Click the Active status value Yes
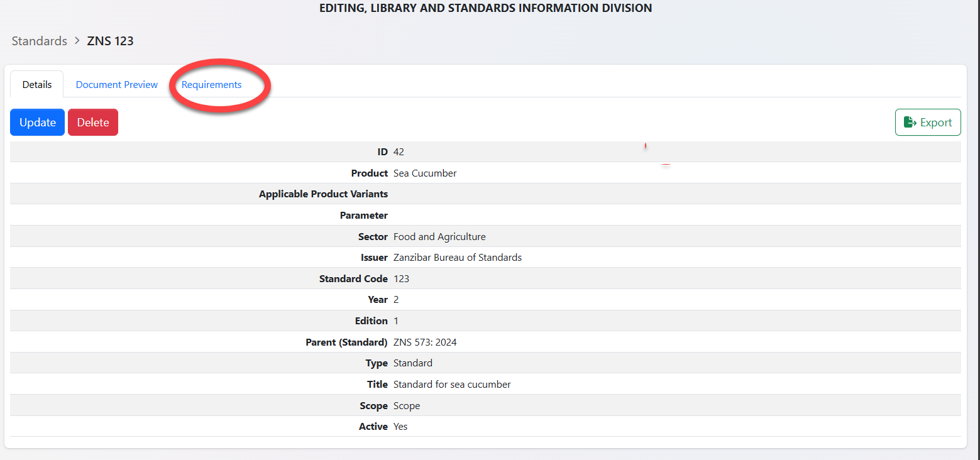This screenshot has width=980, height=460. (x=400, y=427)
